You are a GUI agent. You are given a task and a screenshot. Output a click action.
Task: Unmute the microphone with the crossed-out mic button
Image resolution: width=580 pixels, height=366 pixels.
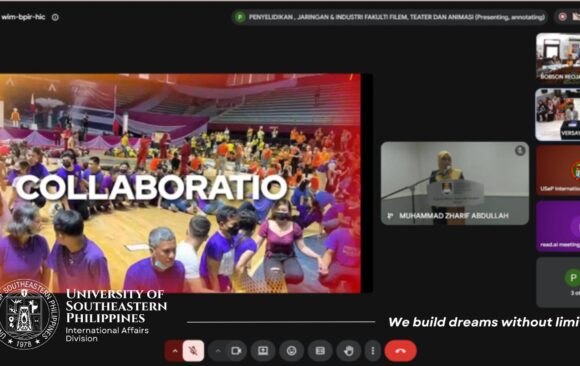pos(193,350)
